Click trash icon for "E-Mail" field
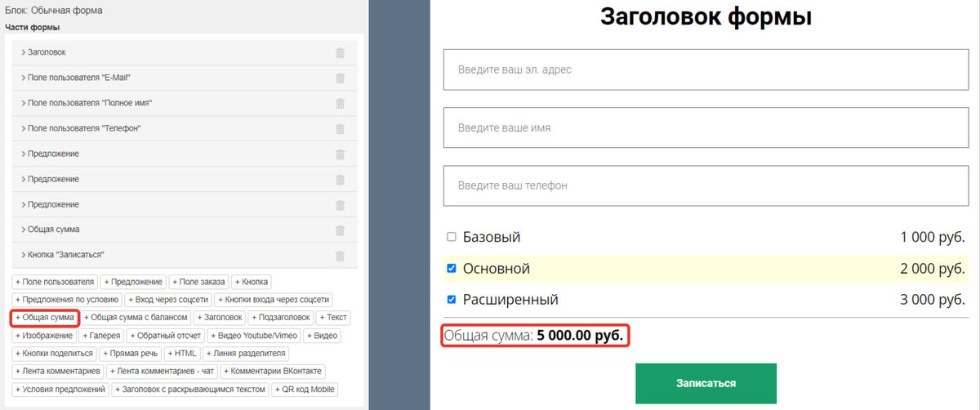The image size is (980, 410). (340, 78)
